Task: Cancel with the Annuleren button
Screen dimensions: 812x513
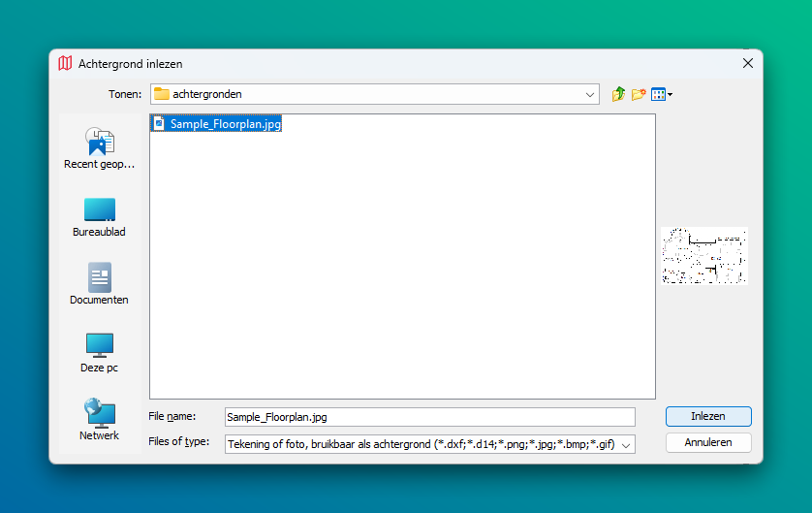Action: (x=708, y=442)
